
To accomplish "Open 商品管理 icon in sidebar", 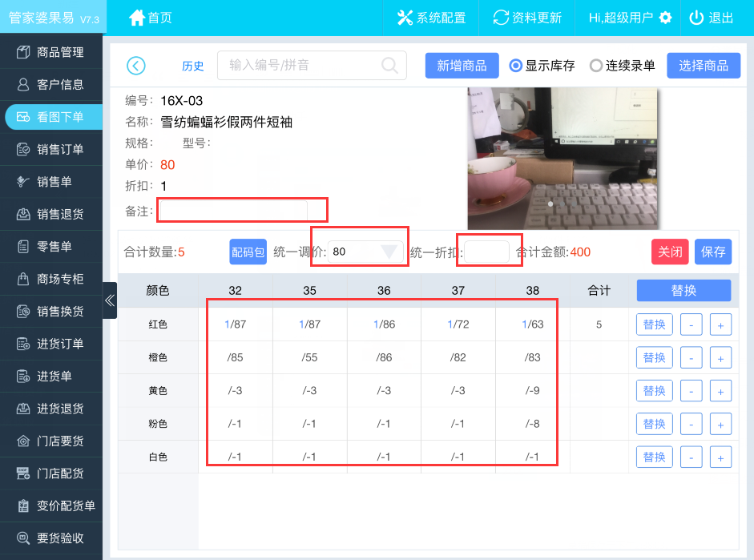I will pos(23,52).
